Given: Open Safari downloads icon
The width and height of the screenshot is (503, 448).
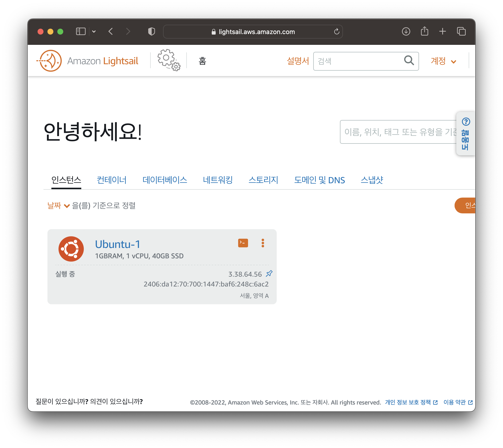Looking at the screenshot, I should 406,32.
